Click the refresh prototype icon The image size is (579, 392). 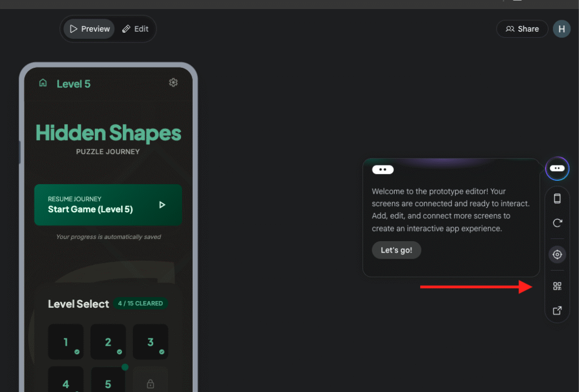point(557,223)
